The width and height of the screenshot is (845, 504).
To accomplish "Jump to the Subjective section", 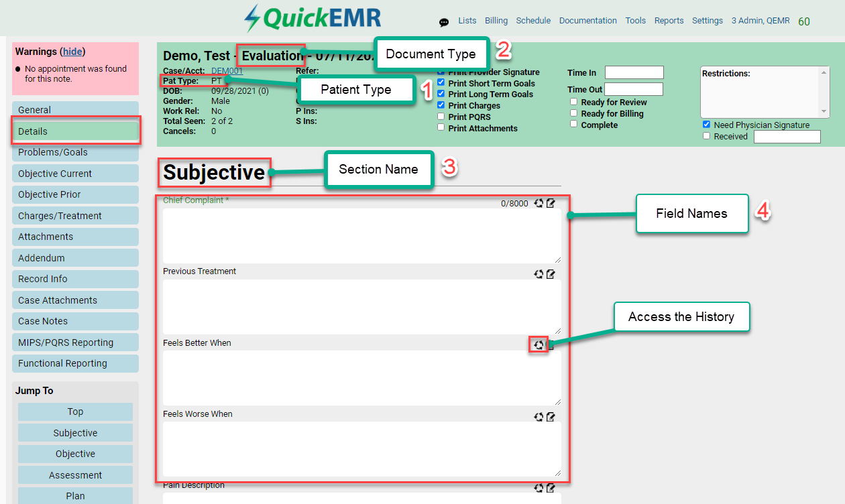I will click(75, 433).
